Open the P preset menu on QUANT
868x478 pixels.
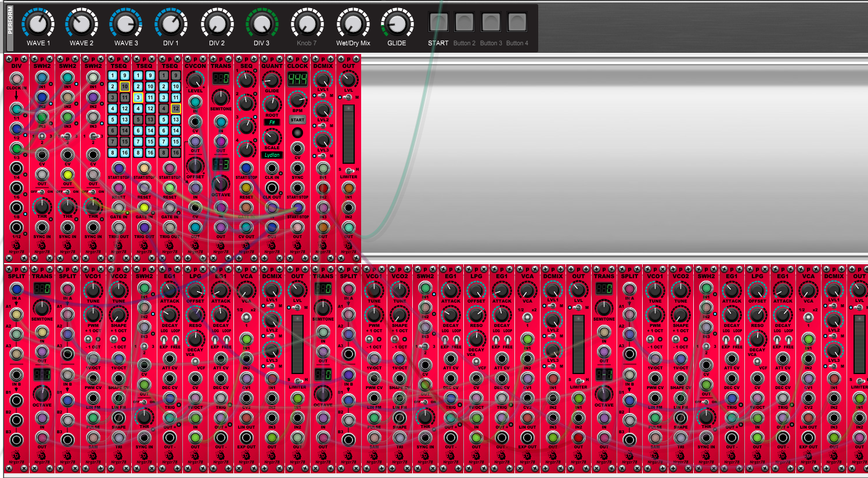coord(272,59)
